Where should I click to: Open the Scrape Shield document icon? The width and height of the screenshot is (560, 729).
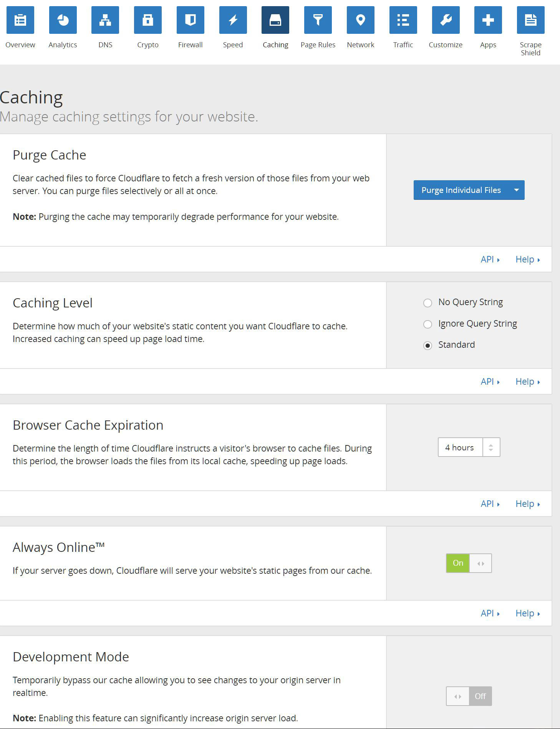tap(531, 20)
